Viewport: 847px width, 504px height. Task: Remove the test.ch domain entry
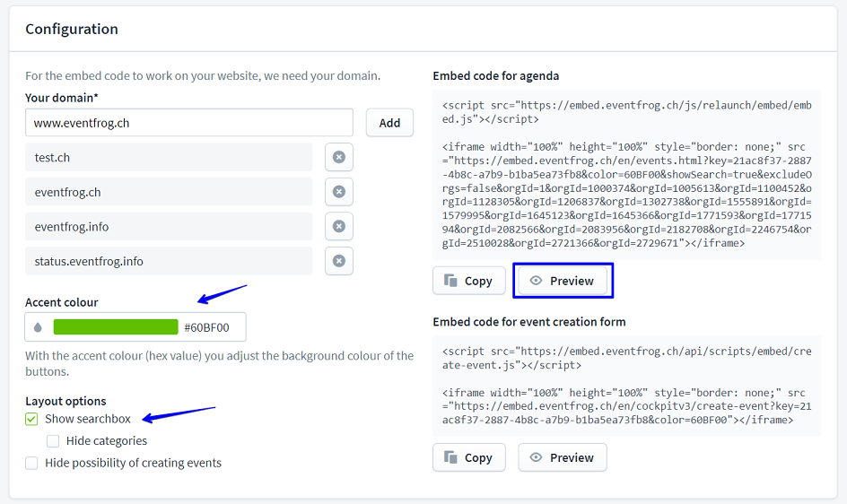click(x=338, y=157)
